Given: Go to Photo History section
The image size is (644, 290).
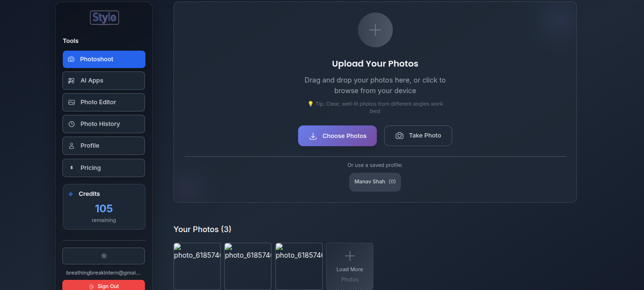Looking at the screenshot, I should tap(103, 124).
